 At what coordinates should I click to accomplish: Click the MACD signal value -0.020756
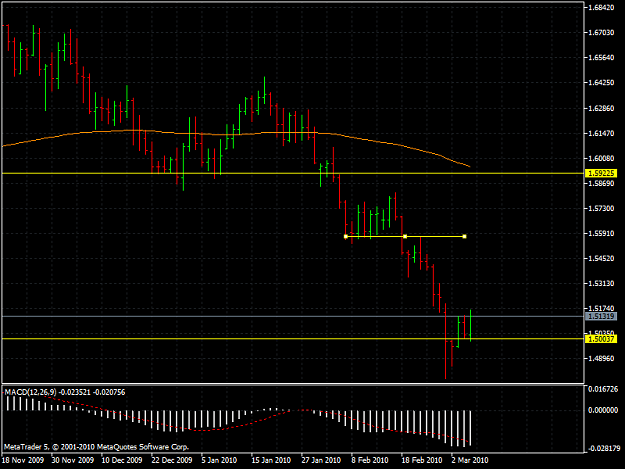pyautogui.click(x=109, y=392)
